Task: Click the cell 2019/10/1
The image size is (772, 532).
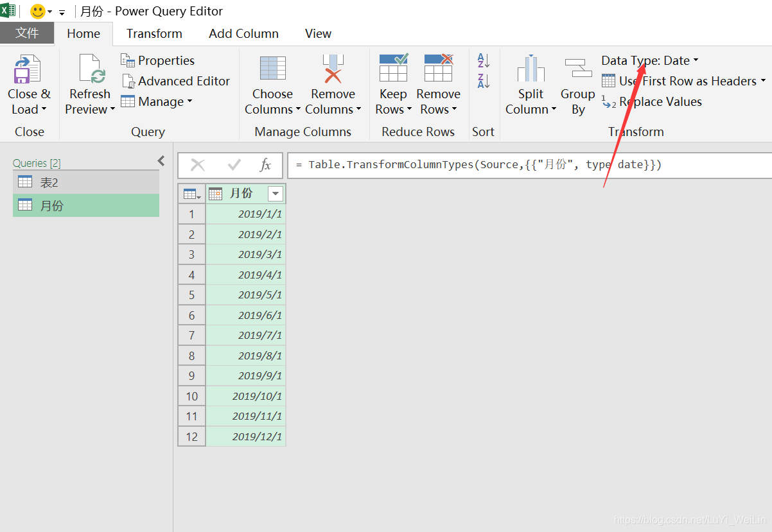Action: (246, 396)
